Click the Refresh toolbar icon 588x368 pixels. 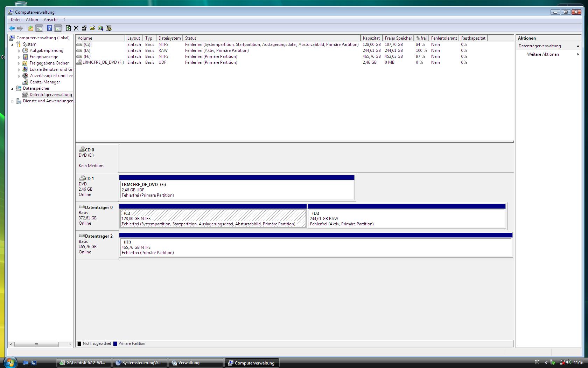coord(68,28)
